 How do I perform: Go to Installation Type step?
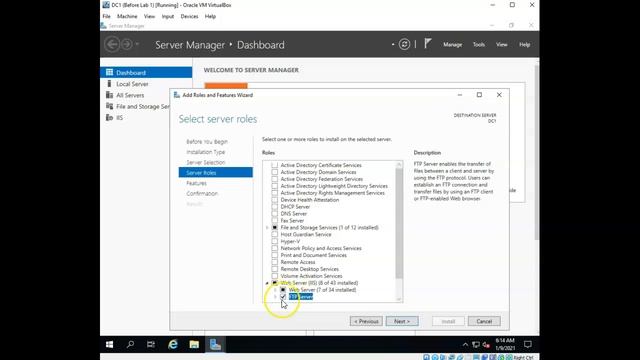click(206, 152)
